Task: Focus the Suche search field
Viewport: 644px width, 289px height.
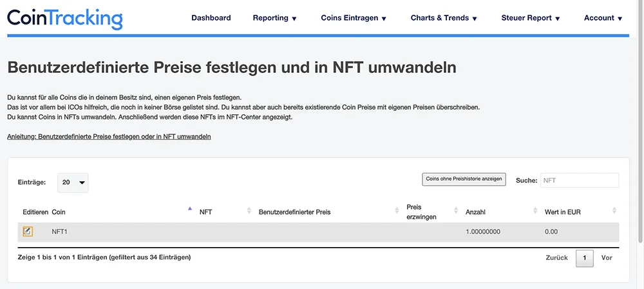Action: [580, 181]
